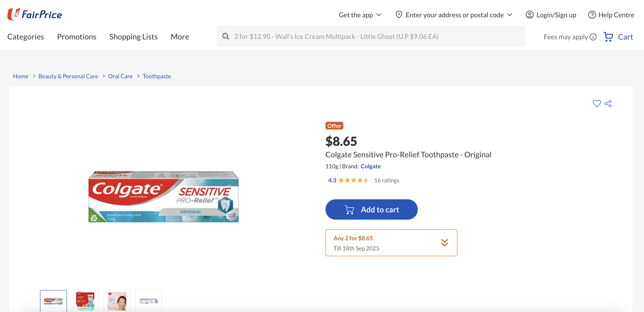The height and width of the screenshot is (312, 644).
Task: Open Shopping Lists
Action: [x=133, y=37]
